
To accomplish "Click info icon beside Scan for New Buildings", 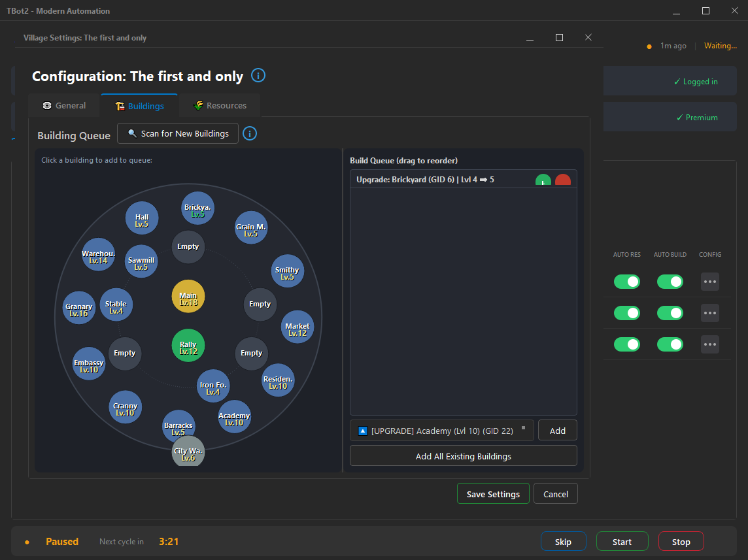I will [250, 134].
